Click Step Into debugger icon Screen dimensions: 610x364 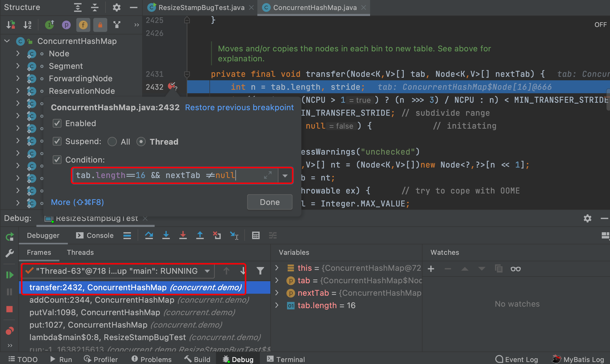166,235
